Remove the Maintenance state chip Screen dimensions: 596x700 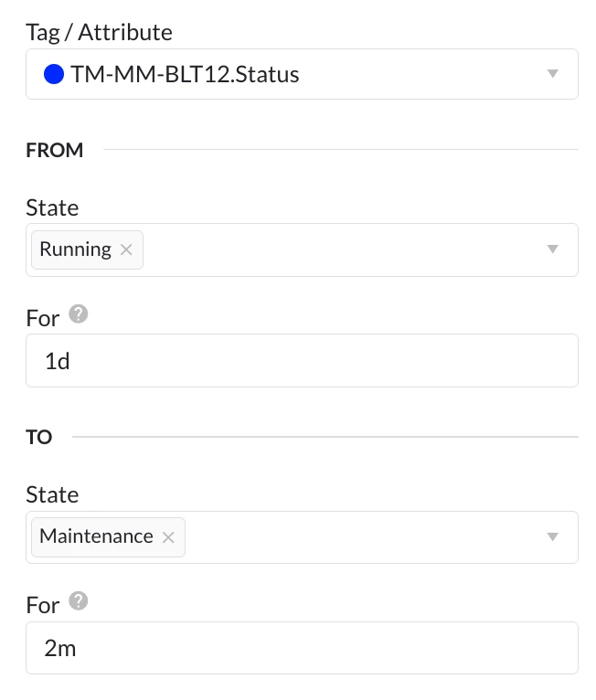(x=168, y=537)
